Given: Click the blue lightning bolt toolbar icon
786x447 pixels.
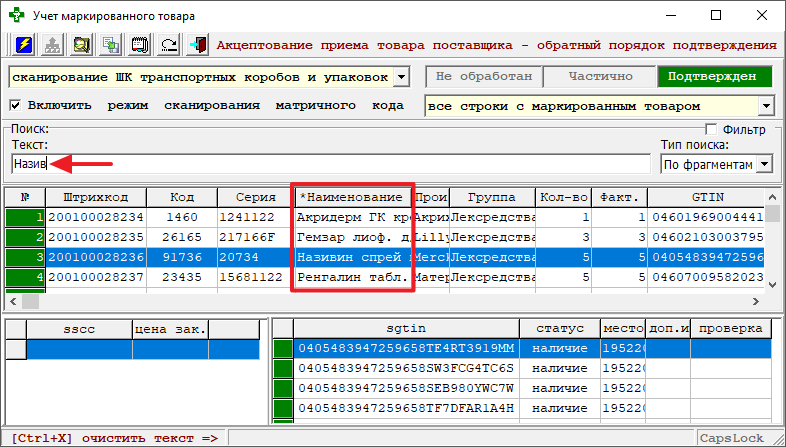Looking at the screenshot, I should pos(24,45).
